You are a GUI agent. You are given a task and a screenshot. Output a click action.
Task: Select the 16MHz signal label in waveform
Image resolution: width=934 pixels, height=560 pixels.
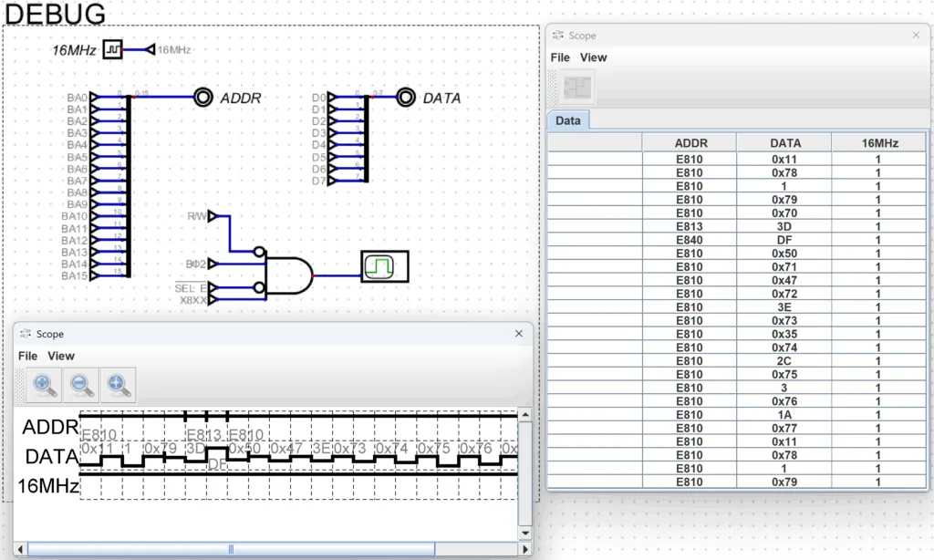(47, 485)
